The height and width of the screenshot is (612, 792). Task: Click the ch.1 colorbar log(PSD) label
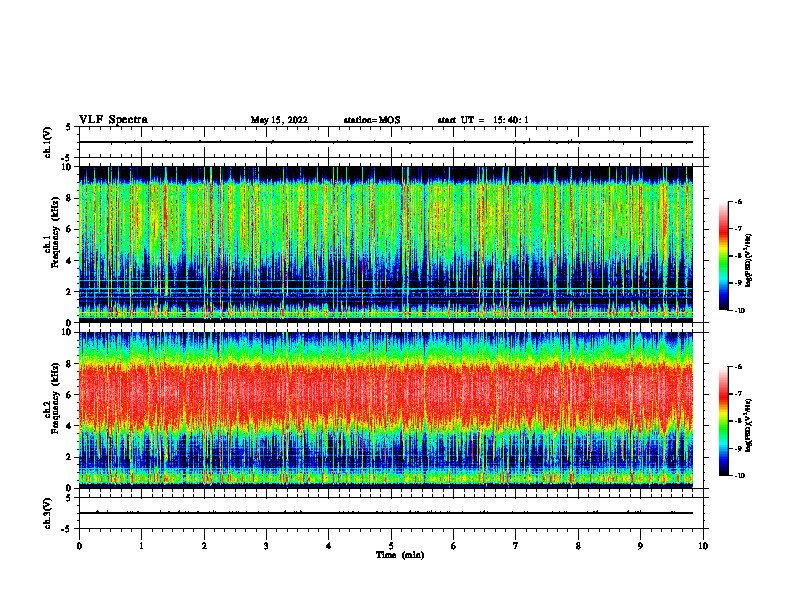[x=749, y=260]
